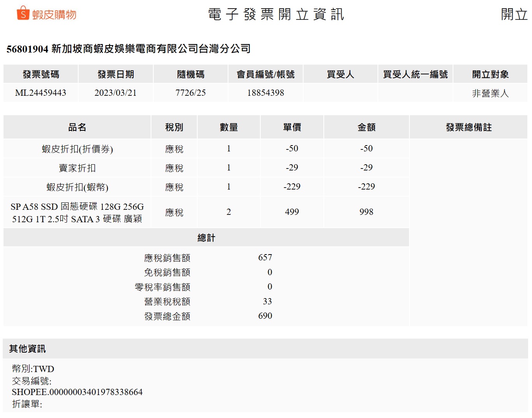
Task: Click the 其他資訊 section header
Action: [27, 349]
